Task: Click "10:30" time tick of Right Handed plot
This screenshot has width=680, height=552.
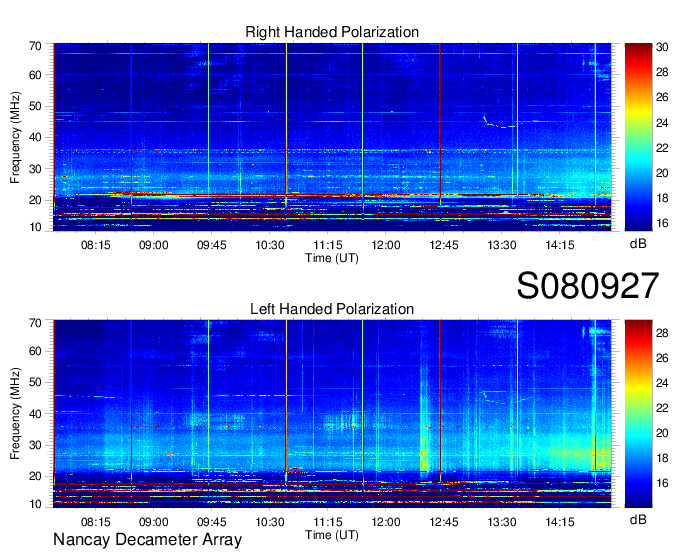Action: click(270, 245)
